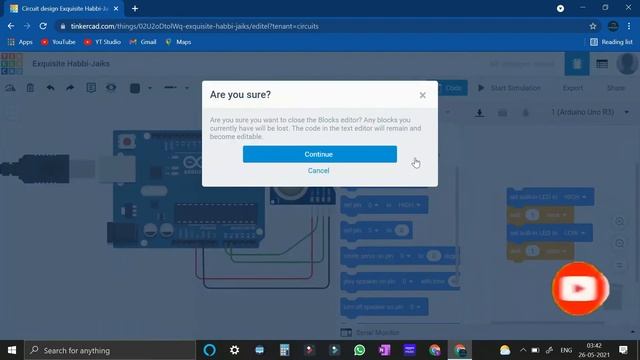Viewport: 640px width, 360px height.
Task: Click the wire color swatch
Action: (x=135, y=88)
